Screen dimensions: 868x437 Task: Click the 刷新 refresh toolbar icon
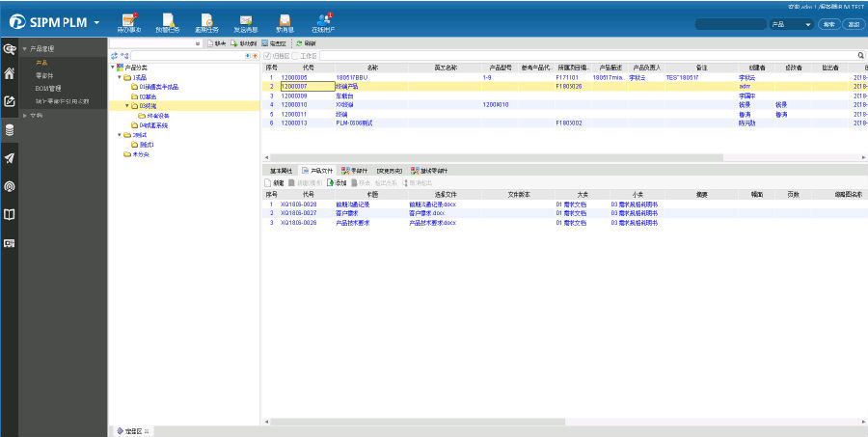point(298,43)
